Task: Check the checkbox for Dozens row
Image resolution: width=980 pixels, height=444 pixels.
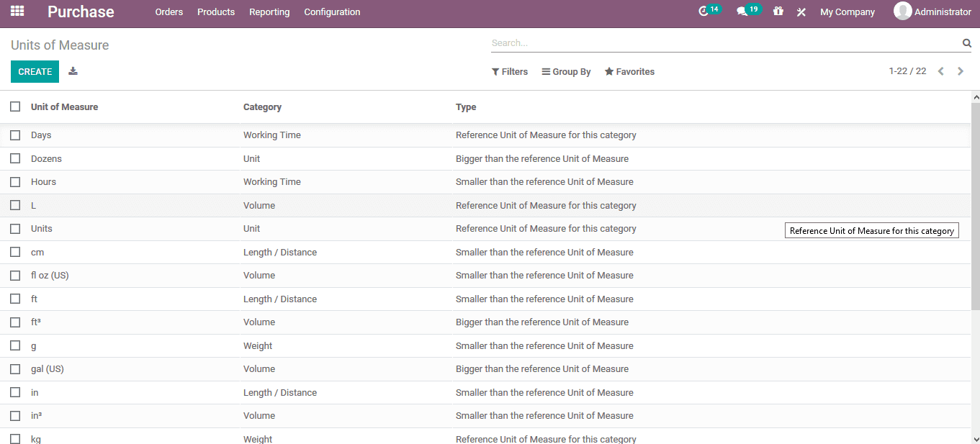Action: click(15, 158)
